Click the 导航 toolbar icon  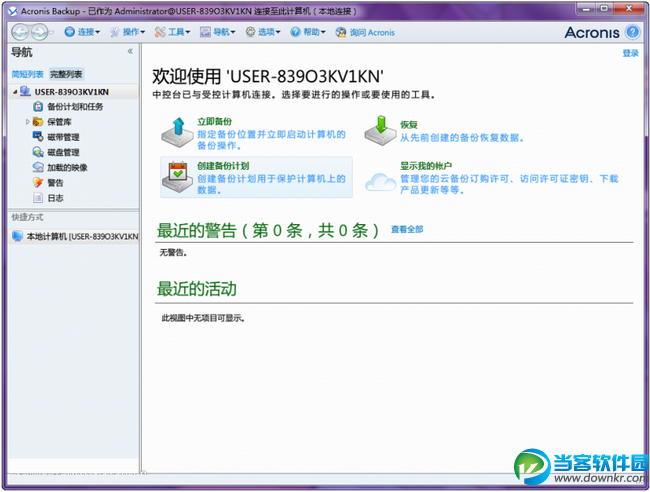tap(205, 32)
